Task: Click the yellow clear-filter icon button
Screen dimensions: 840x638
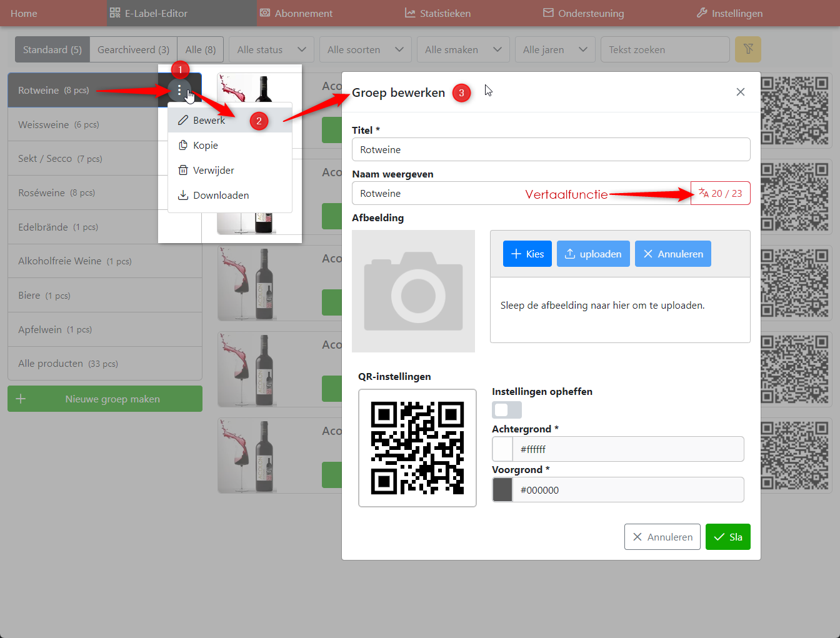Action: [x=747, y=49]
